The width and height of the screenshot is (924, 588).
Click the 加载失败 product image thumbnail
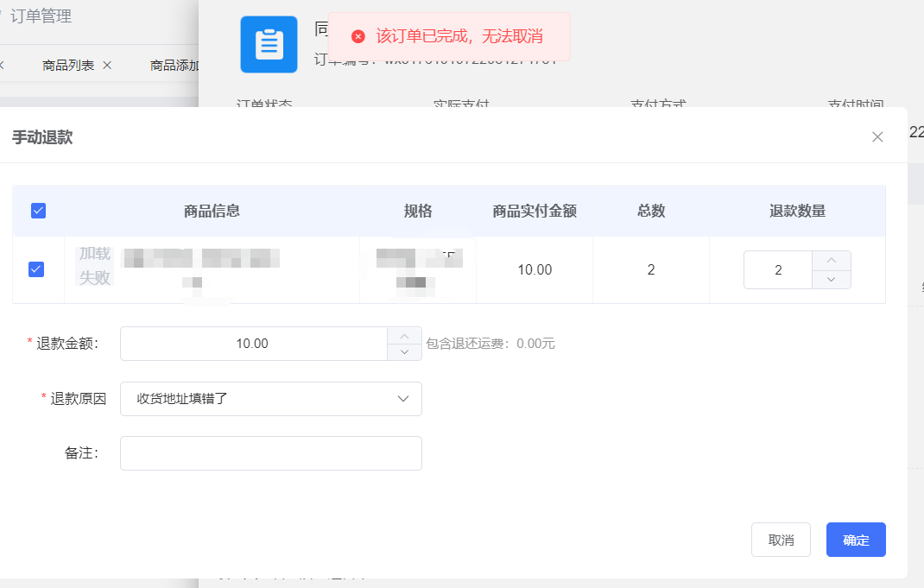pyautogui.click(x=94, y=266)
